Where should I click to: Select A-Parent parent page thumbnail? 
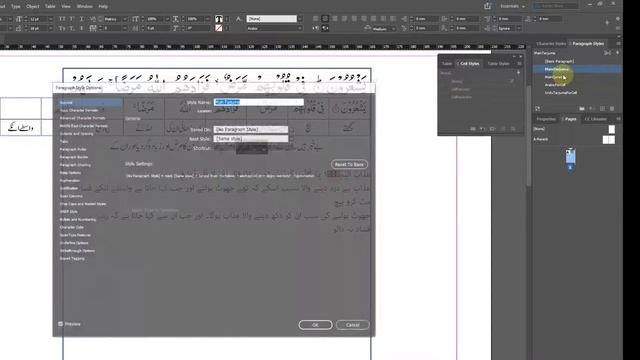[x=609, y=140]
